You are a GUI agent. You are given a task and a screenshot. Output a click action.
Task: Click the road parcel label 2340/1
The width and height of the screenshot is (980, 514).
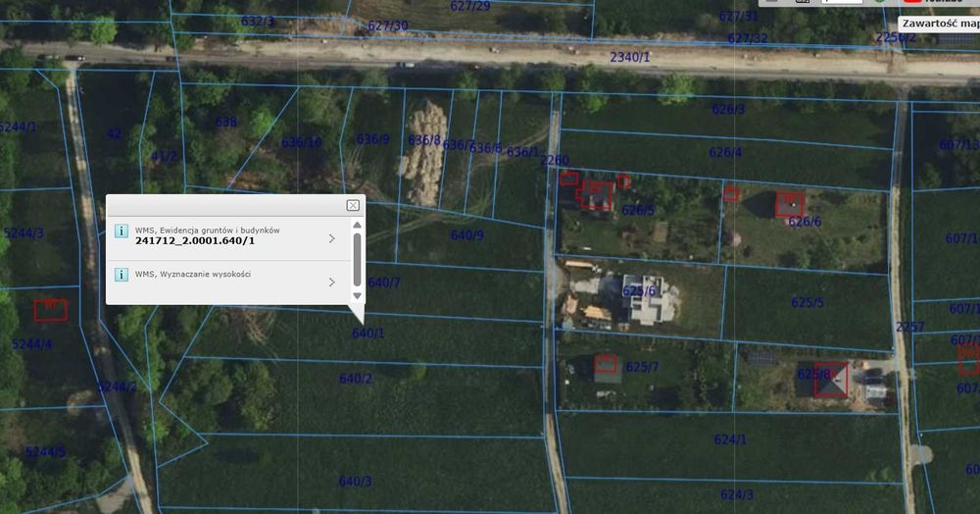pyautogui.click(x=629, y=58)
